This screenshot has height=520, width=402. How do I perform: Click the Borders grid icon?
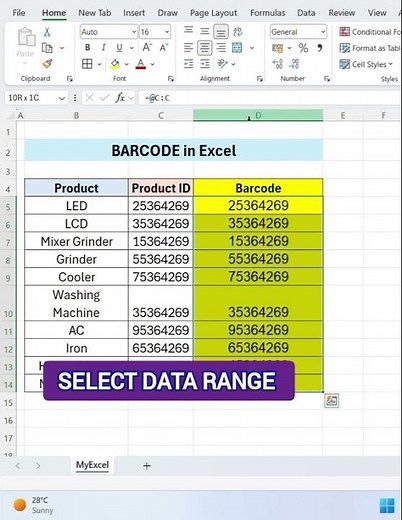click(87, 64)
